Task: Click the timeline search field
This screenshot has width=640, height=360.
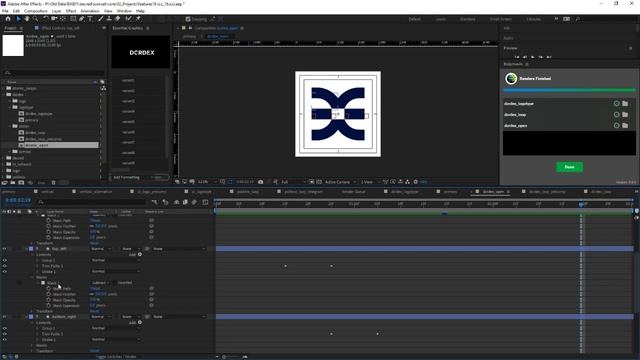Action: tap(91, 202)
